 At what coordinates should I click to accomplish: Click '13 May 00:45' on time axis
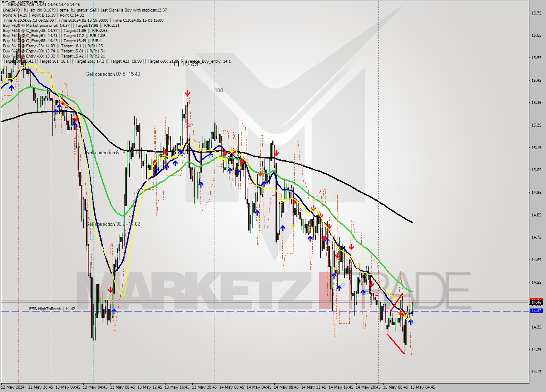(x=68, y=387)
